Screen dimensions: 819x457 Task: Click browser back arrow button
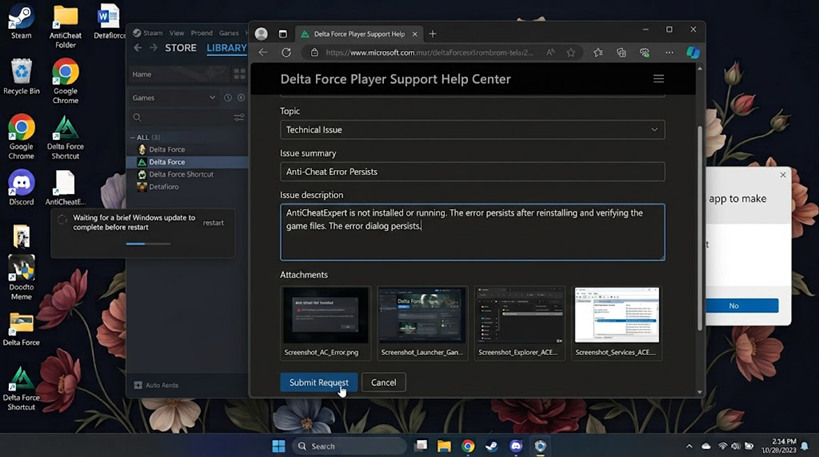(x=263, y=52)
